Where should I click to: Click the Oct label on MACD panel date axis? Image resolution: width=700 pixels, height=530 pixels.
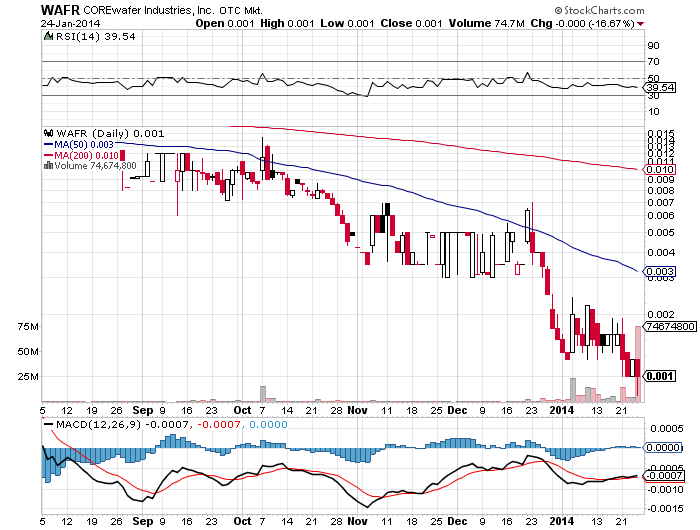tap(242, 521)
